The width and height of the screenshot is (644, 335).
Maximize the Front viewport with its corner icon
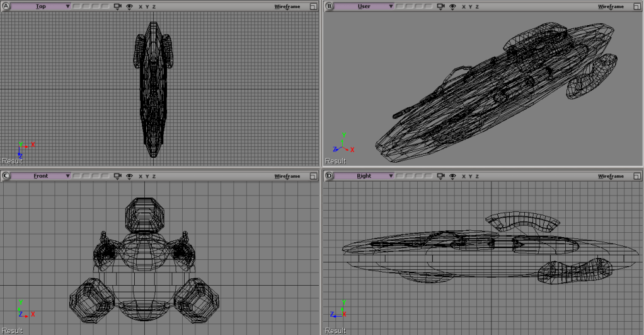[x=313, y=177]
